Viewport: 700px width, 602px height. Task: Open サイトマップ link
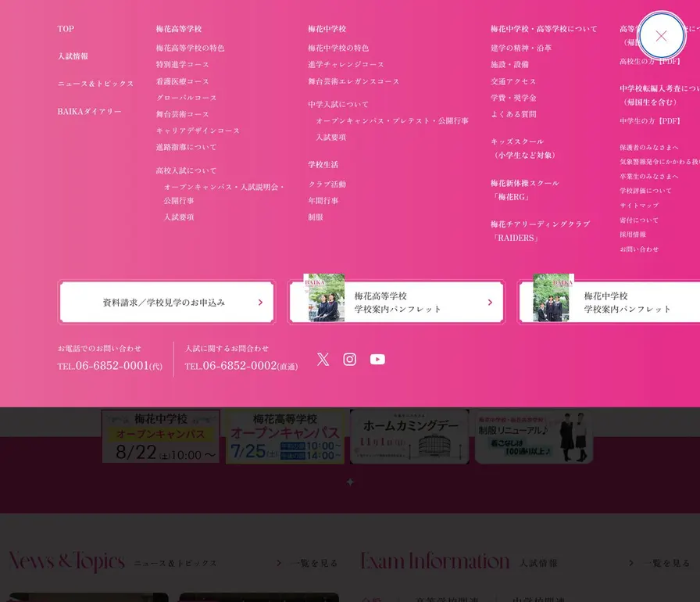tap(639, 205)
